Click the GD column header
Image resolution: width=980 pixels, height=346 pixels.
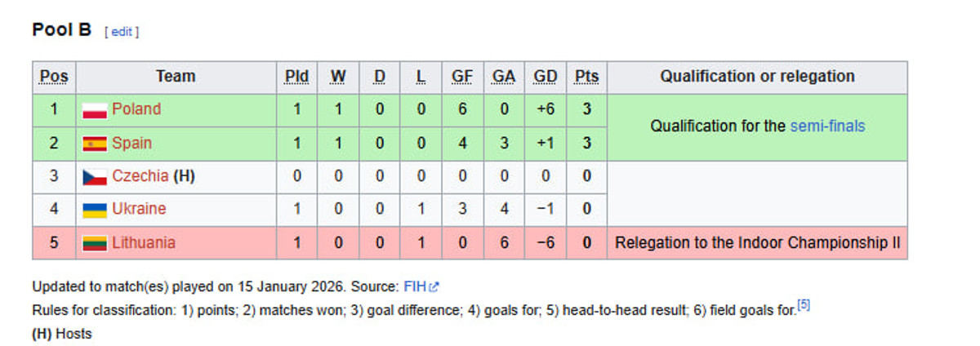[545, 77]
